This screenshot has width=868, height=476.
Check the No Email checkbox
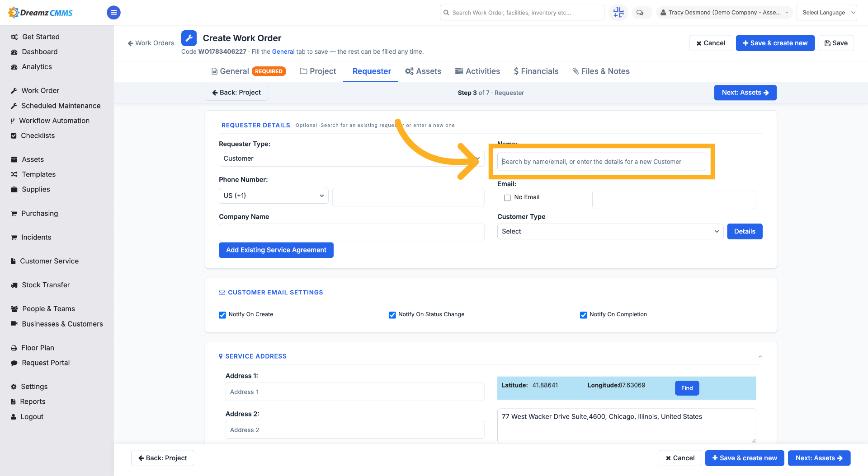(x=507, y=197)
